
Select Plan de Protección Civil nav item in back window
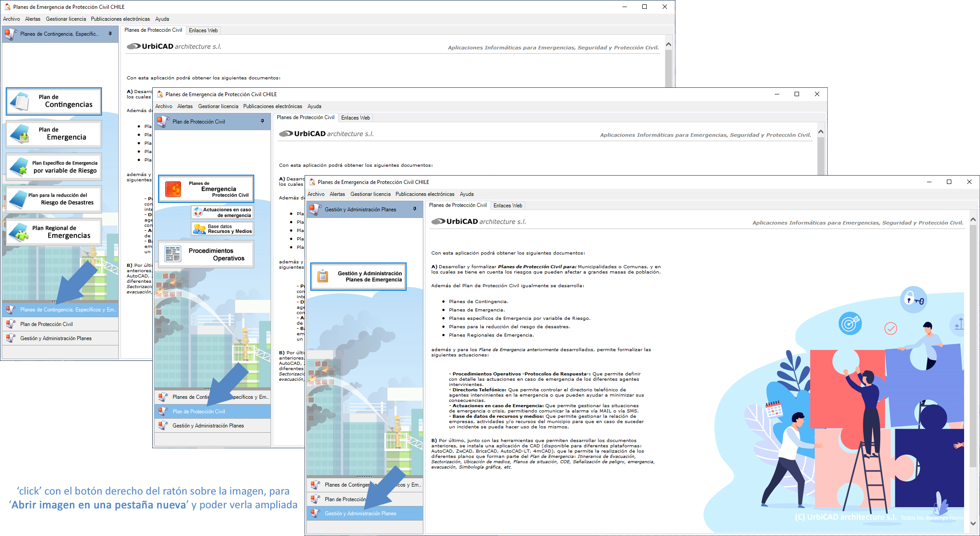60,324
